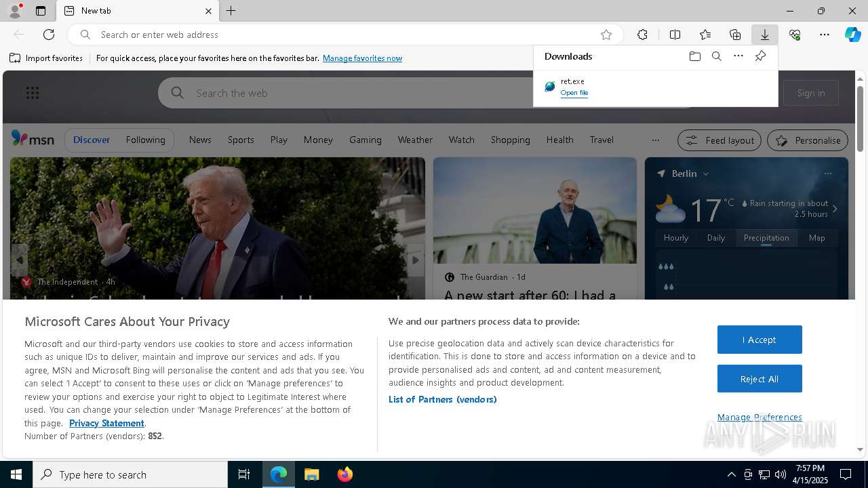Click Import favorites
868x488 pixels.
46,58
